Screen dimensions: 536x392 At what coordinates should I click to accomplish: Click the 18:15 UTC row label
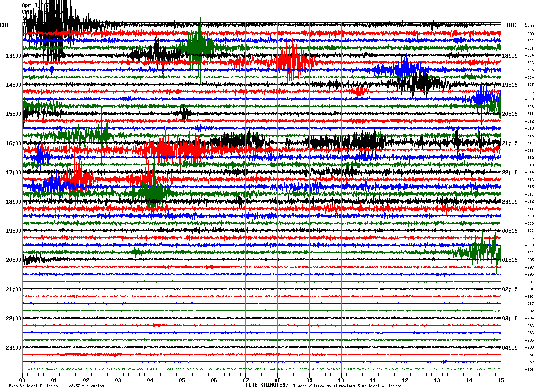pos(510,56)
